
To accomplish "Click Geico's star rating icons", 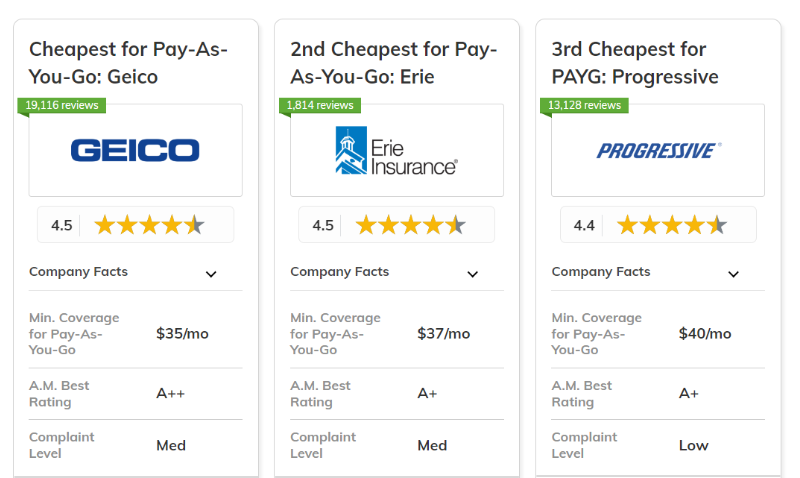I will pos(149,225).
